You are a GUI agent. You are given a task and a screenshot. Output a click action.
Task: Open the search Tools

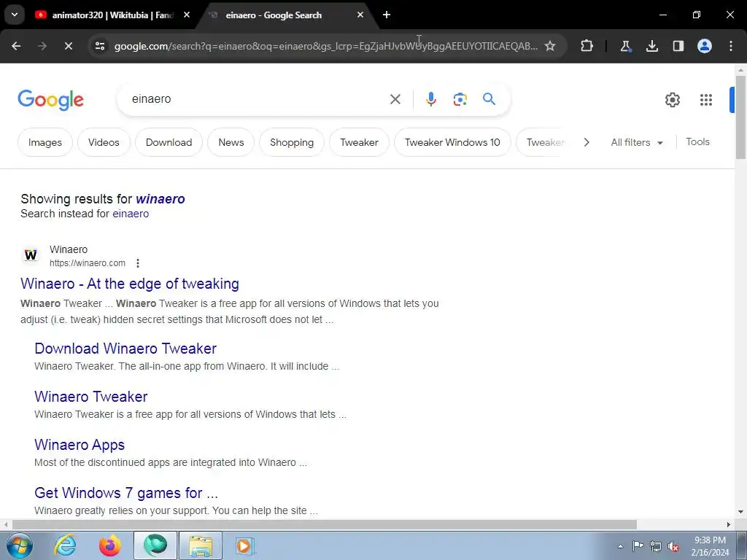(x=697, y=142)
